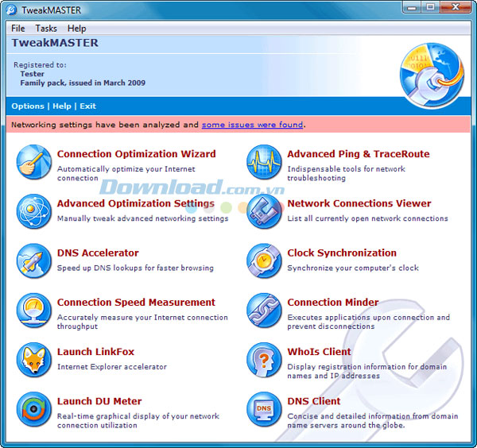Click the DNS Client monitor icon
This screenshot has height=448, width=477.
[263, 409]
